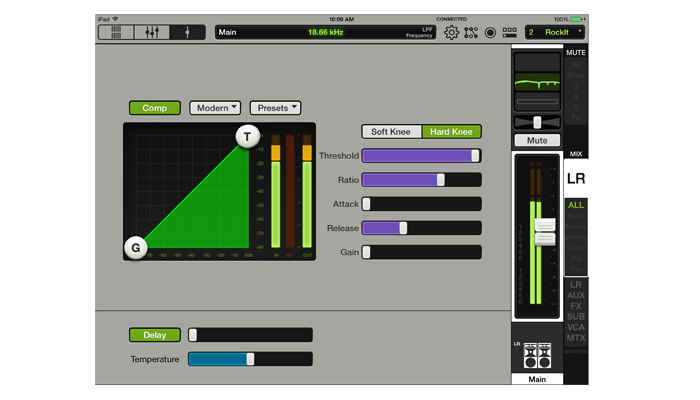
Task: Select the ALL view group
Action: pyautogui.click(x=576, y=205)
